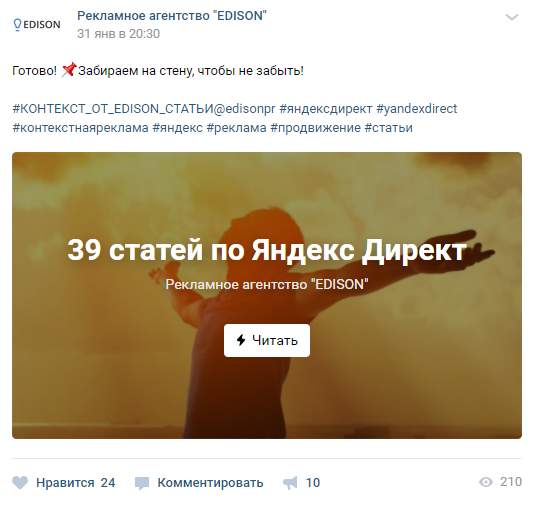Click the heart like icon
This screenshot has width=539, height=506.
pyautogui.click(x=20, y=483)
